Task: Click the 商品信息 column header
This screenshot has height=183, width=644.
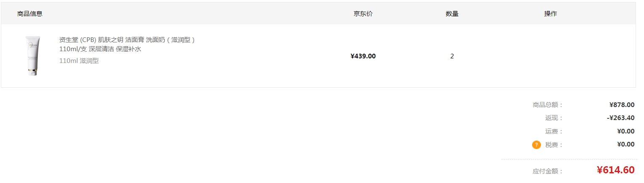Action: tap(30, 13)
